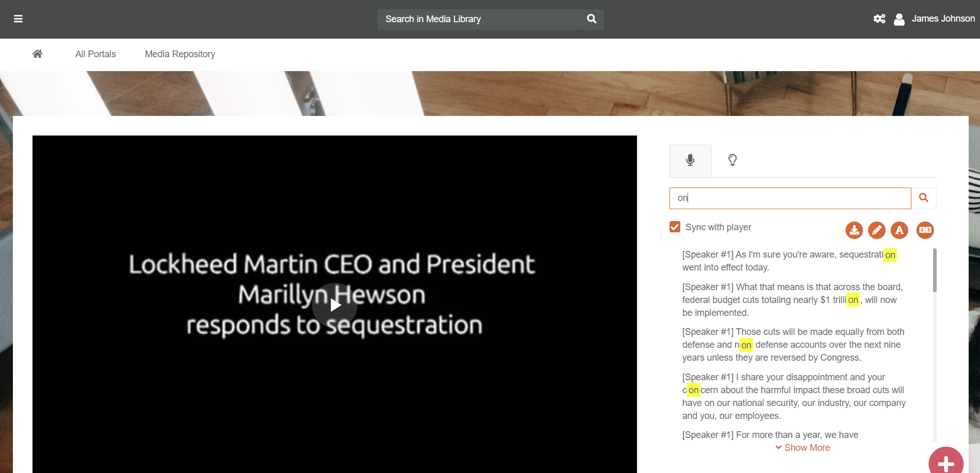Click the user profile avatar icon
Image resolution: width=980 pixels, height=473 pixels.
coord(899,20)
